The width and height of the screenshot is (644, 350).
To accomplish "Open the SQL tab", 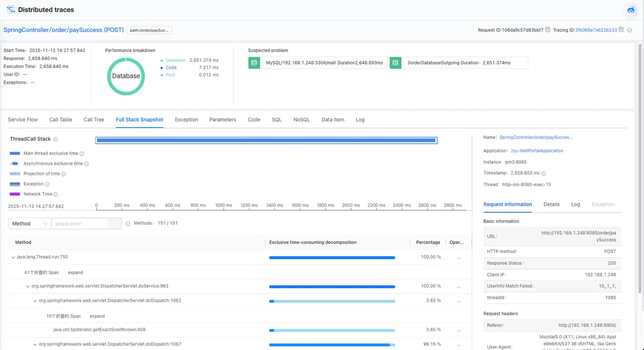I will tap(277, 120).
